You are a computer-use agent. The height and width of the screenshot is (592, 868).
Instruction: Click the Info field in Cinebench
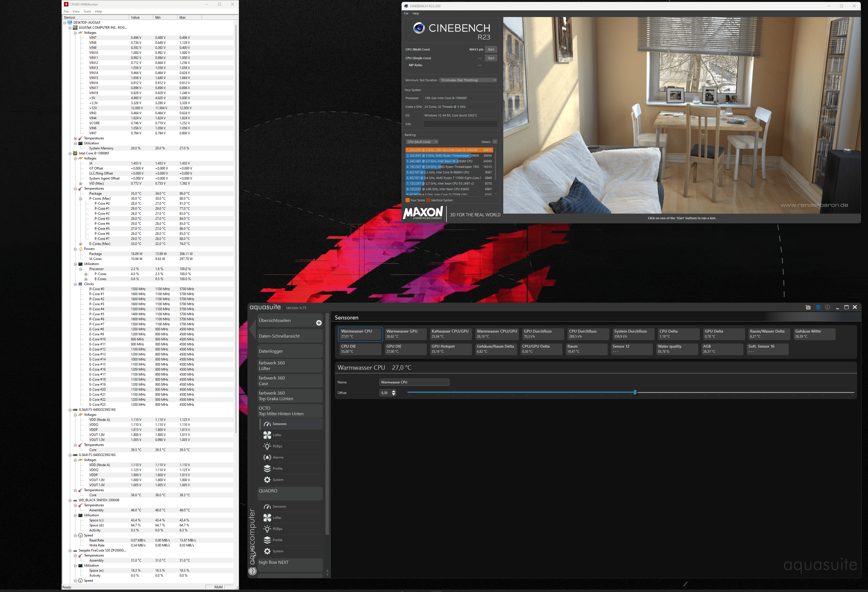(x=460, y=124)
